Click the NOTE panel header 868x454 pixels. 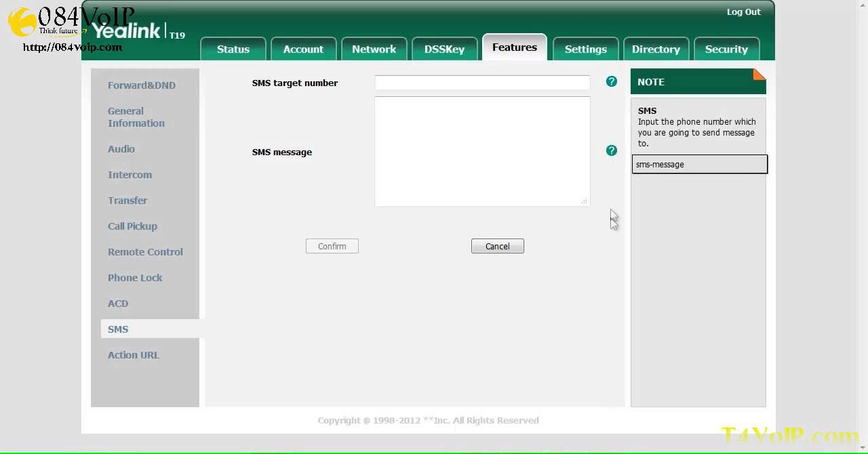pos(698,81)
